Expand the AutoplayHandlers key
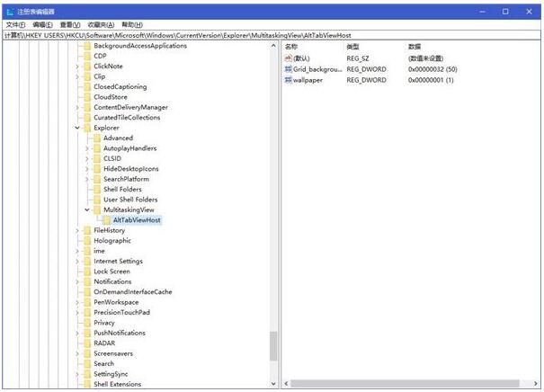This screenshot has height=392, width=544. click(87, 148)
